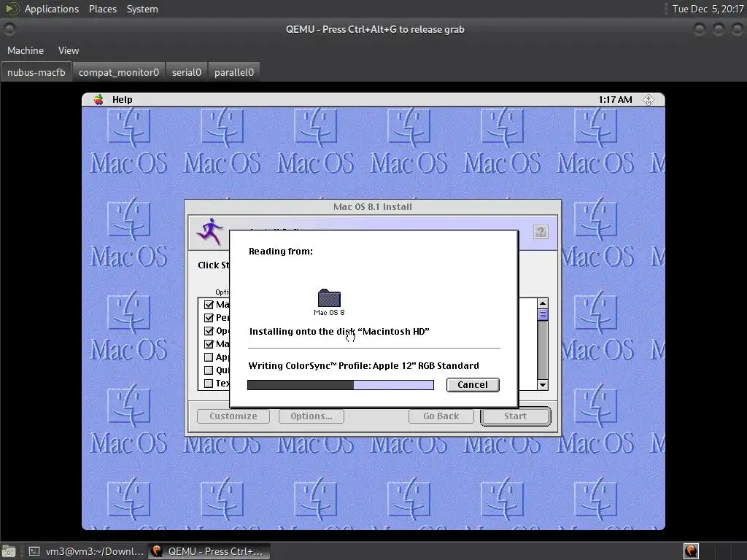This screenshot has width=747, height=560.
Task: Open the QEMU View menu
Action: tap(69, 50)
